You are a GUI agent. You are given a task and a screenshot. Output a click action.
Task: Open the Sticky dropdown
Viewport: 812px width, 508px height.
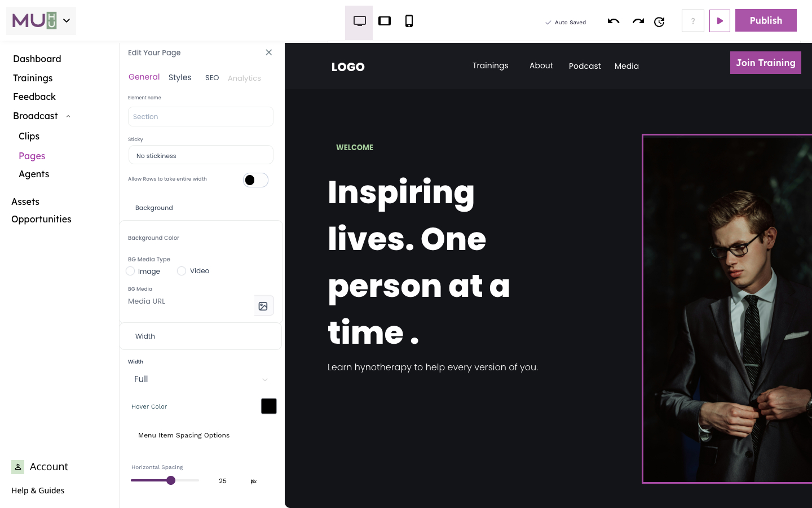click(201, 155)
